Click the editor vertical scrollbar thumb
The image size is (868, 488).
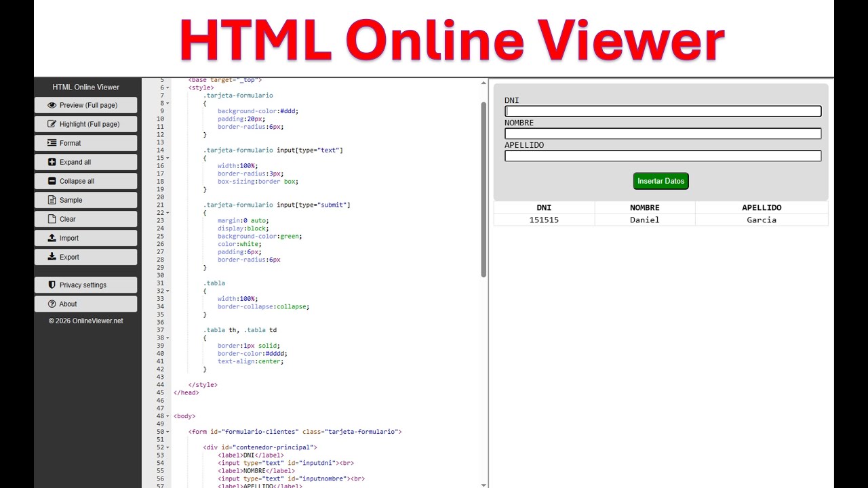click(x=484, y=190)
